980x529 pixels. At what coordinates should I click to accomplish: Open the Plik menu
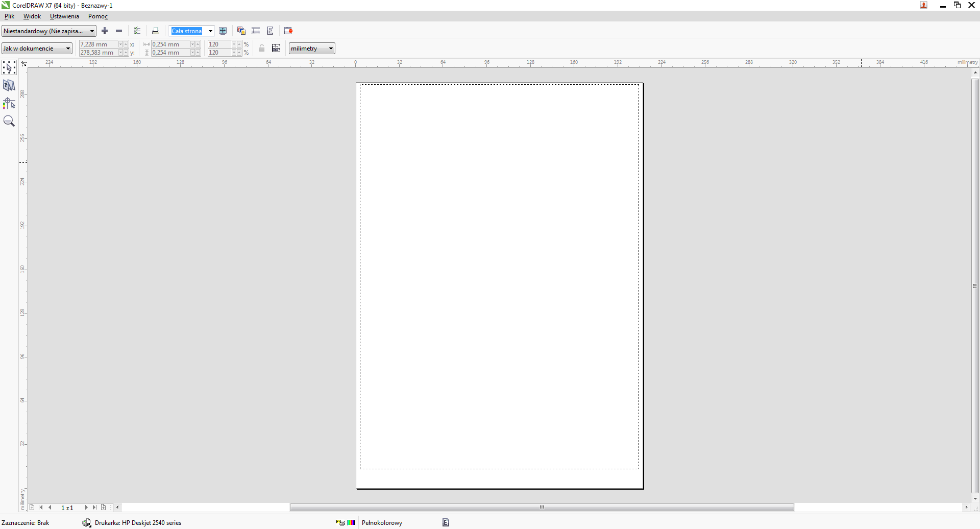(x=9, y=16)
